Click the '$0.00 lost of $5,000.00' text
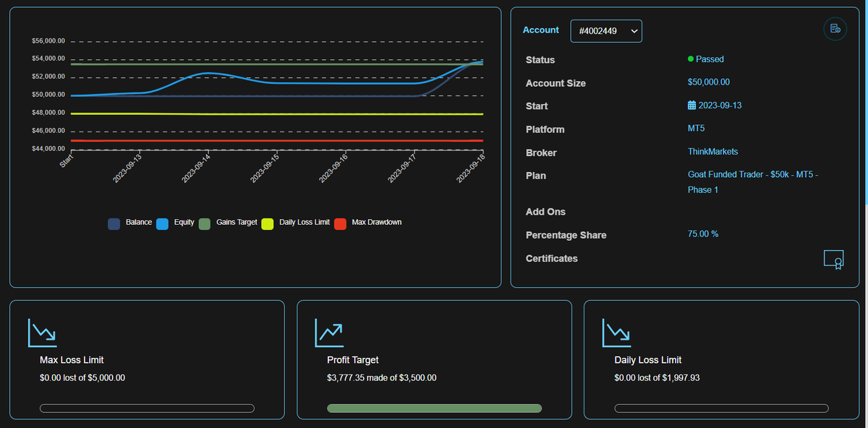 pyautogui.click(x=82, y=377)
